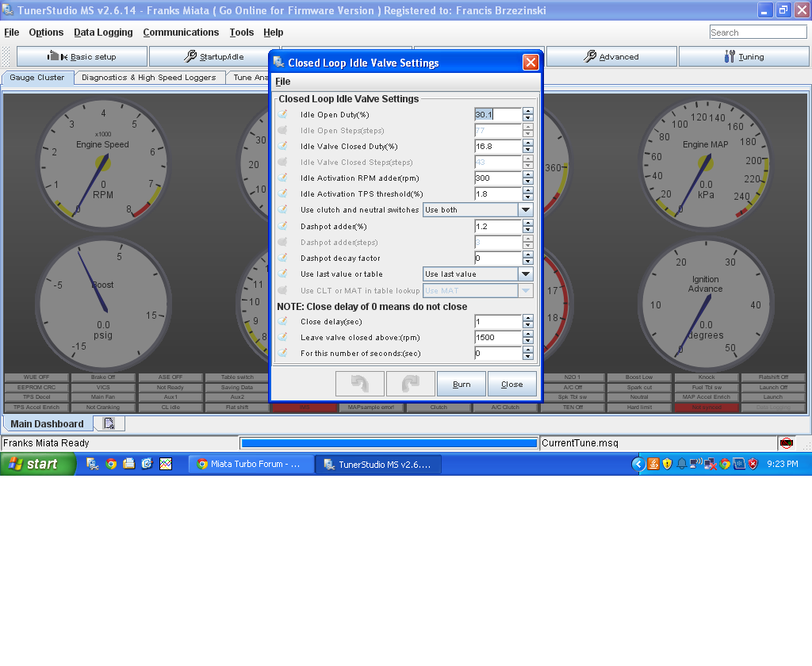Click the Search field at top right
This screenshot has width=812, height=666.
click(x=757, y=33)
